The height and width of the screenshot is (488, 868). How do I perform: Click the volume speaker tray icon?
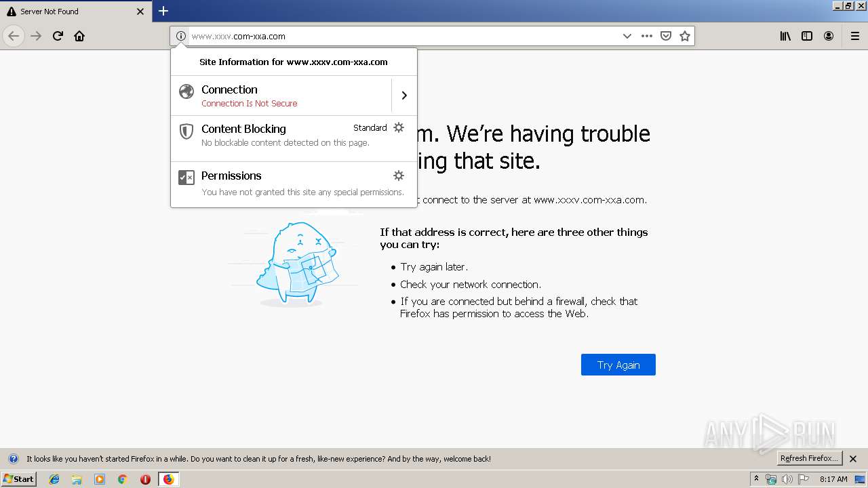787,479
